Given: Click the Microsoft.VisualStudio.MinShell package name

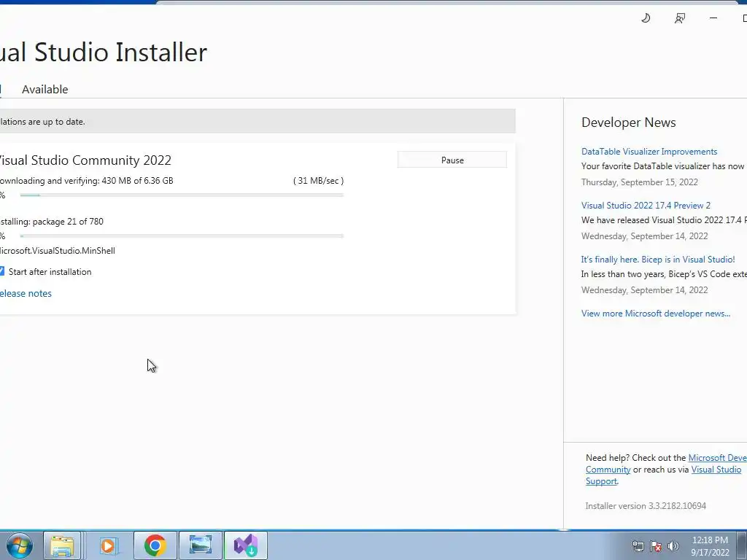Looking at the screenshot, I should click(x=57, y=251).
